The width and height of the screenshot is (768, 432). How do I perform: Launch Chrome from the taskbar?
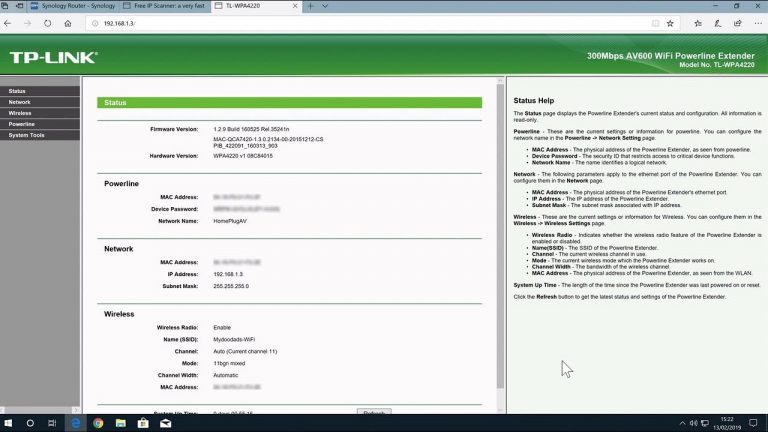pyautogui.click(x=98, y=423)
